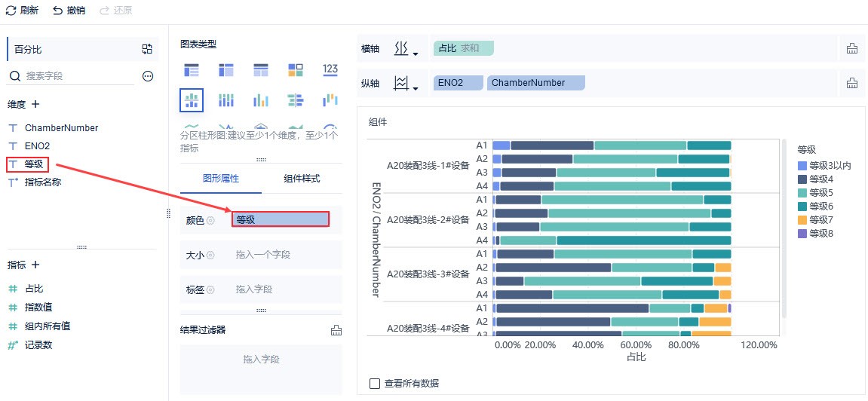868x401 pixels.
Task: Open the vertical axis (纵轴) type dropdown
Action: tap(406, 83)
